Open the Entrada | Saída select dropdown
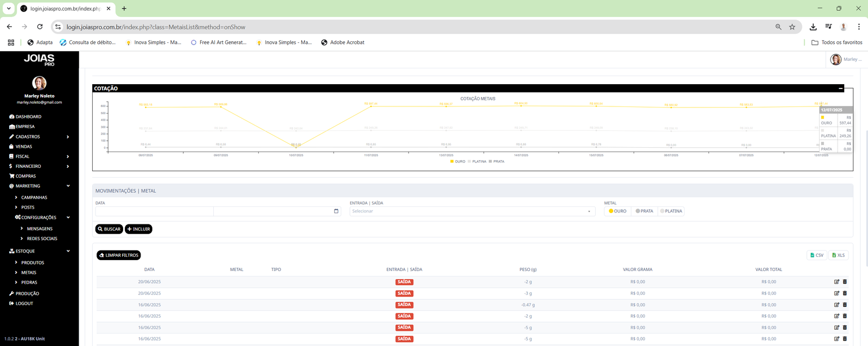 [x=471, y=211]
